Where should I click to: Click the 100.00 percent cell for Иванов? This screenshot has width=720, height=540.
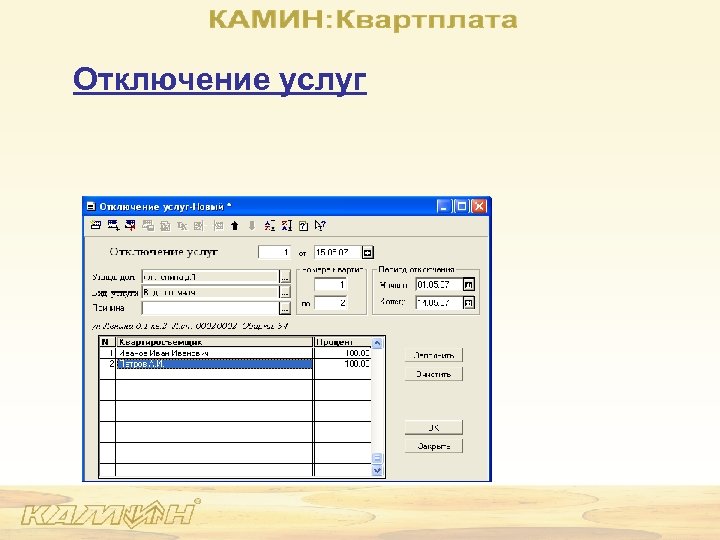click(x=343, y=353)
